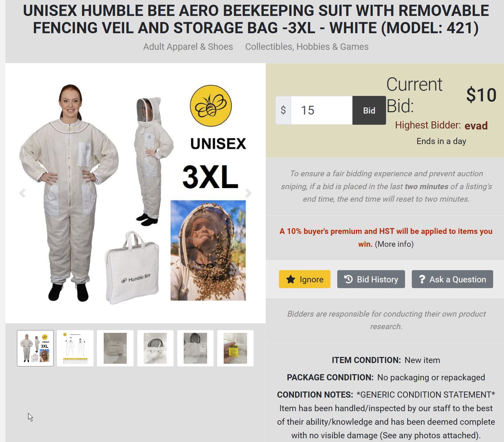The image size is (504, 442).
Task: Click highest bidder name evad
Action: pos(476,126)
